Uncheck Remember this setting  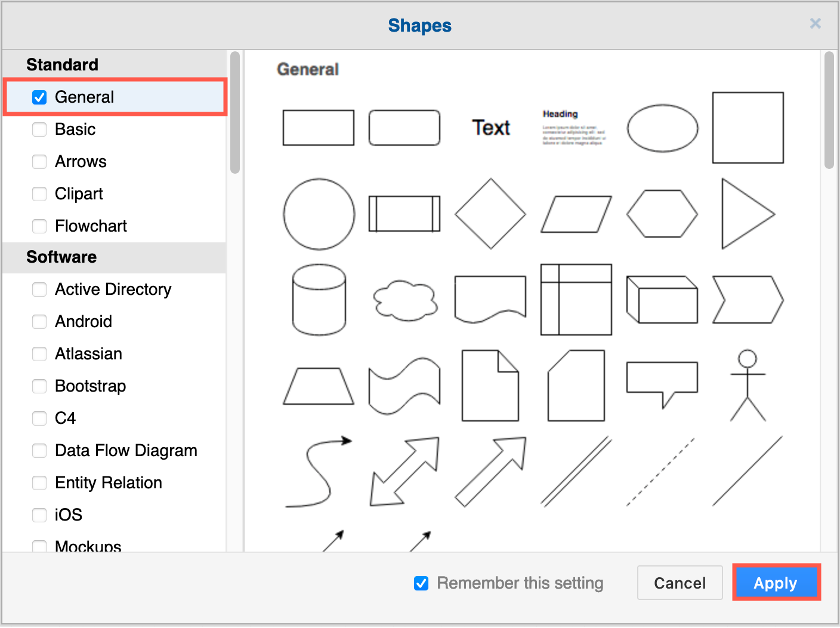[421, 583]
